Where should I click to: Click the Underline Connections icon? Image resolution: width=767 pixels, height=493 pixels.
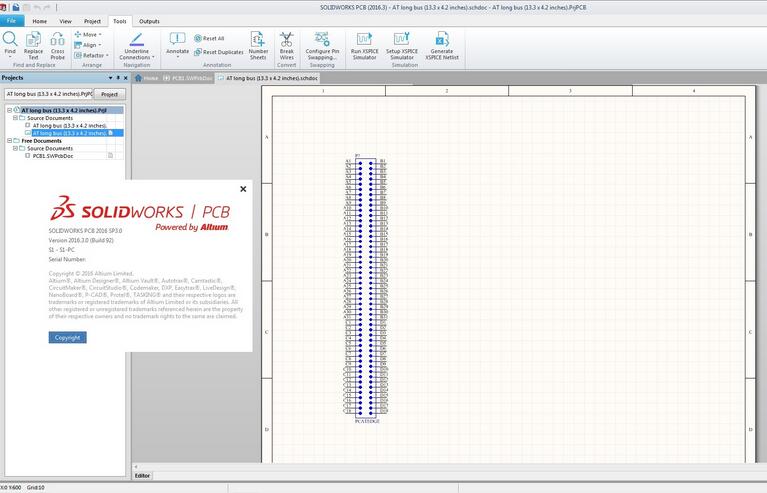coord(136,39)
